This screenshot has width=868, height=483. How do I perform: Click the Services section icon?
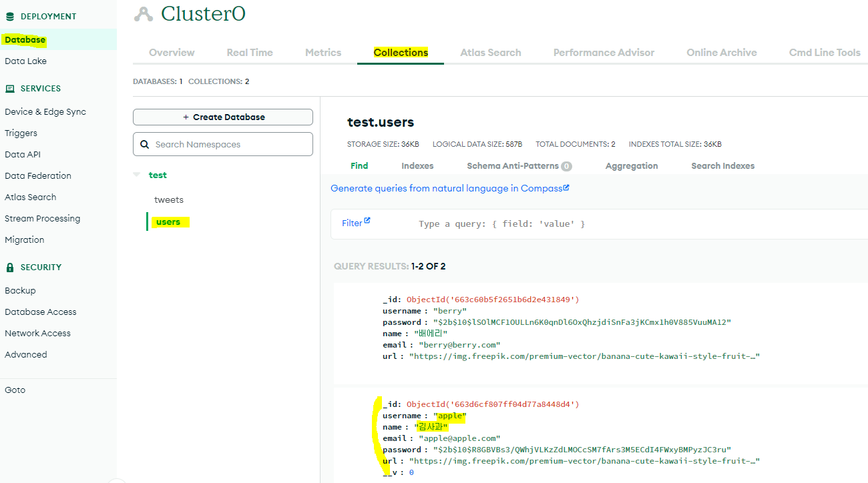point(10,88)
